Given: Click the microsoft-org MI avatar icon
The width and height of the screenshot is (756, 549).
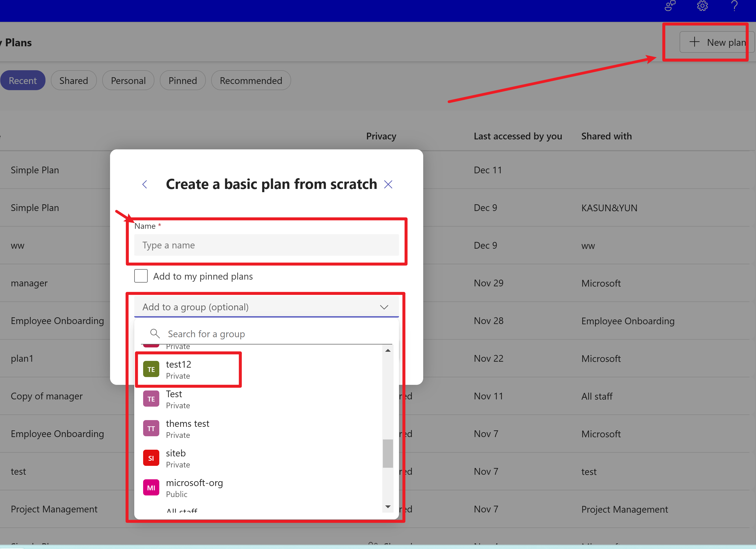Looking at the screenshot, I should pyautogui.click(x=151, y=488).
